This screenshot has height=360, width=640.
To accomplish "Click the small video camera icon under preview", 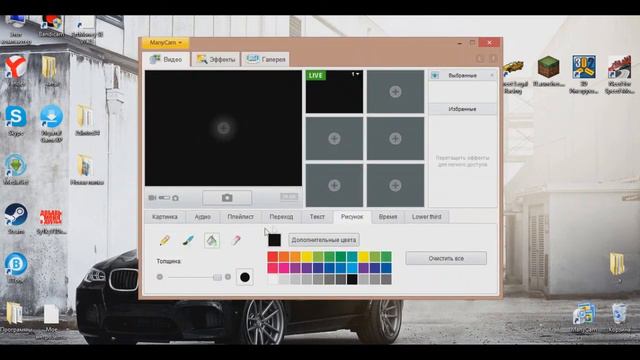I will 152,198.
